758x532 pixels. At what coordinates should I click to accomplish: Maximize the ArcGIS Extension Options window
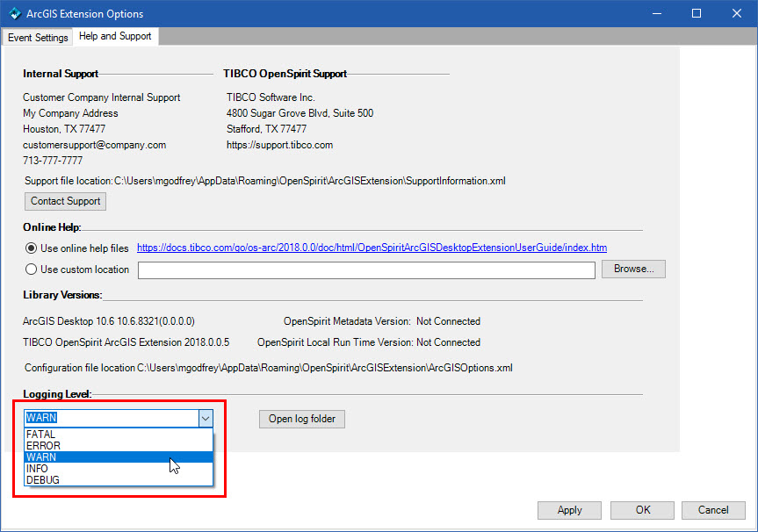point(697,13)
